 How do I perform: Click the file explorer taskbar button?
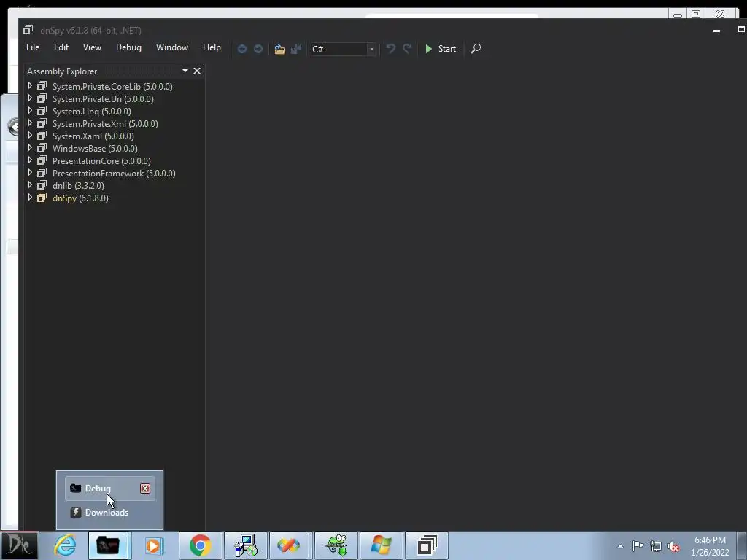pos(108,545)
